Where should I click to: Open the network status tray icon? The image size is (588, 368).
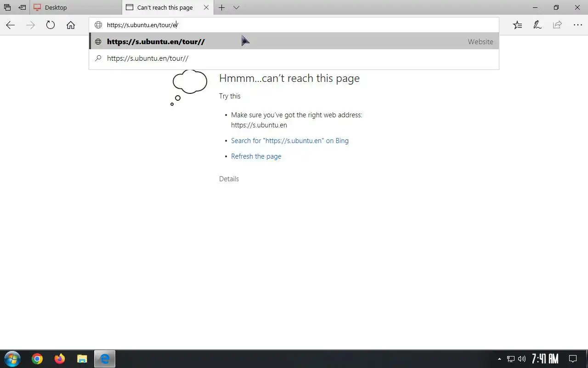click(510, 359)
